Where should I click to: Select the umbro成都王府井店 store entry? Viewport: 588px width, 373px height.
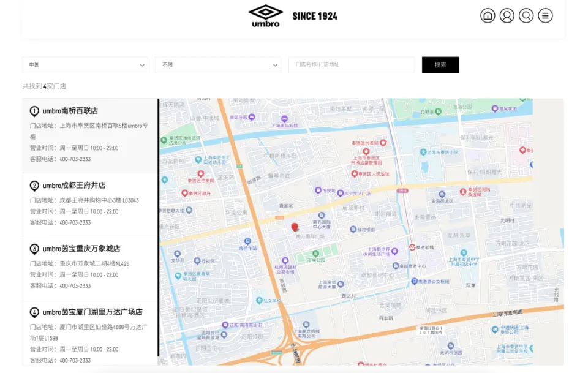(90, 205)
